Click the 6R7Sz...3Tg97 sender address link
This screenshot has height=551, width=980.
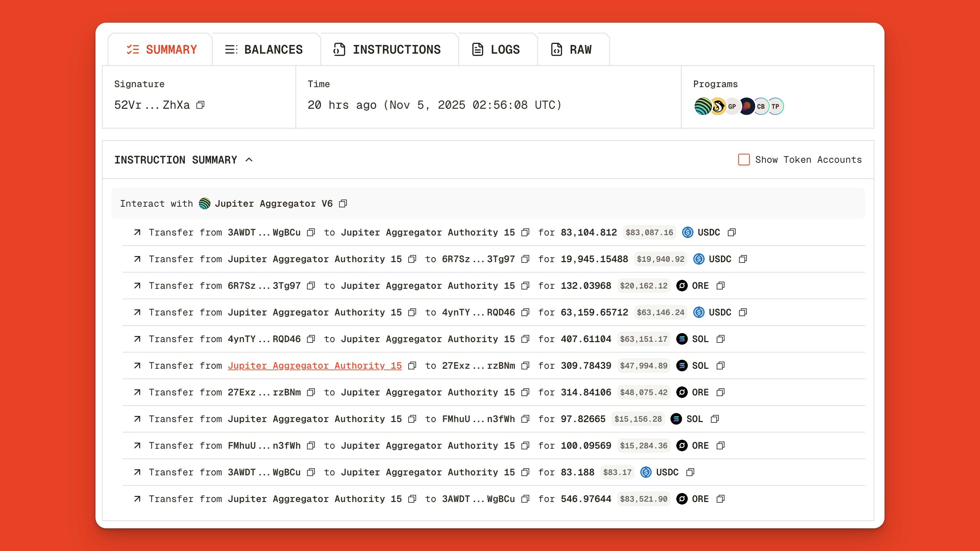(x=264, y=286)
